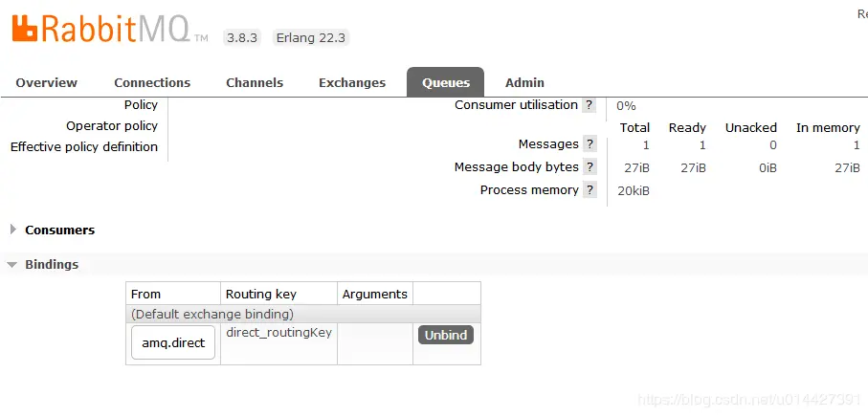Expand the Consumers section
868x417 pixels.
(59, 230)
